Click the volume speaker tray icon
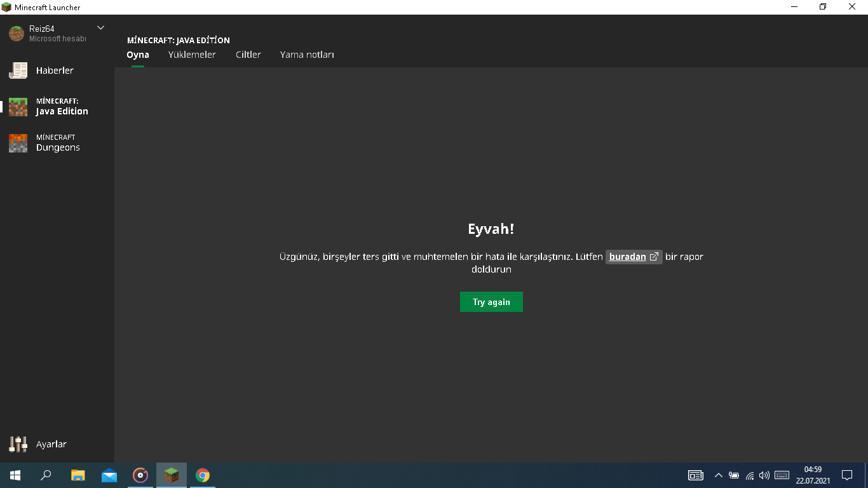This screenshot has width=868, height=488. click(x=764, y=475)
